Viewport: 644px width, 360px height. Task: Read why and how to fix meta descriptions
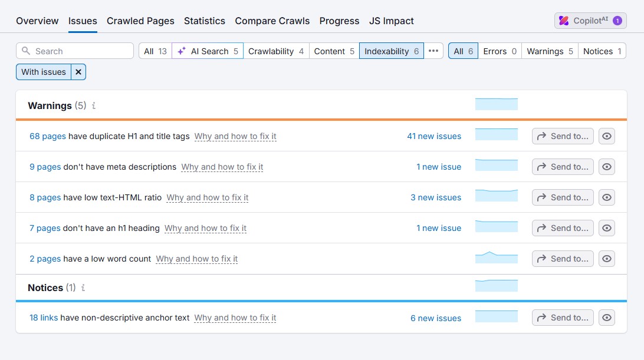[222, 167]
